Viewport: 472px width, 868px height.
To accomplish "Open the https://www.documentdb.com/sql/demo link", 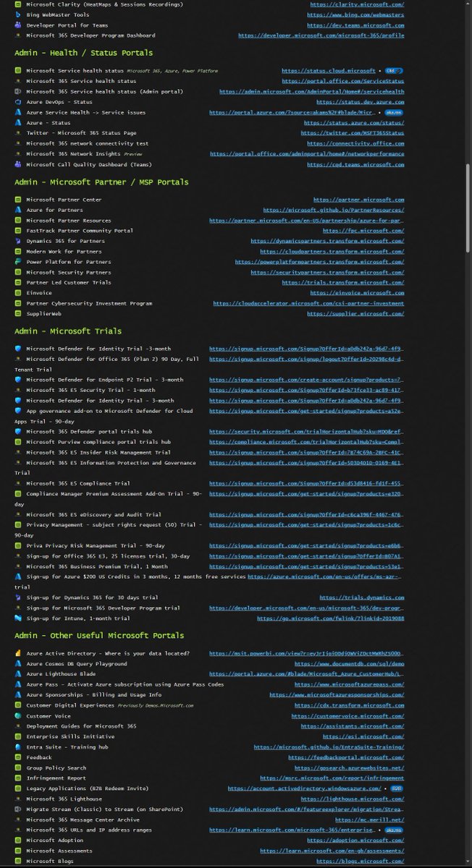I will tap(350, 664).
